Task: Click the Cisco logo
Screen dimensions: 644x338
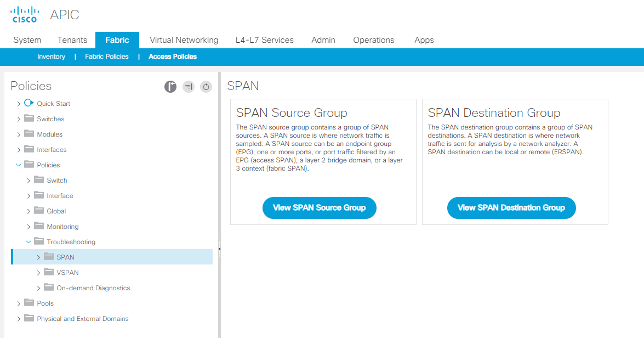Action: (x=25, y=14)
